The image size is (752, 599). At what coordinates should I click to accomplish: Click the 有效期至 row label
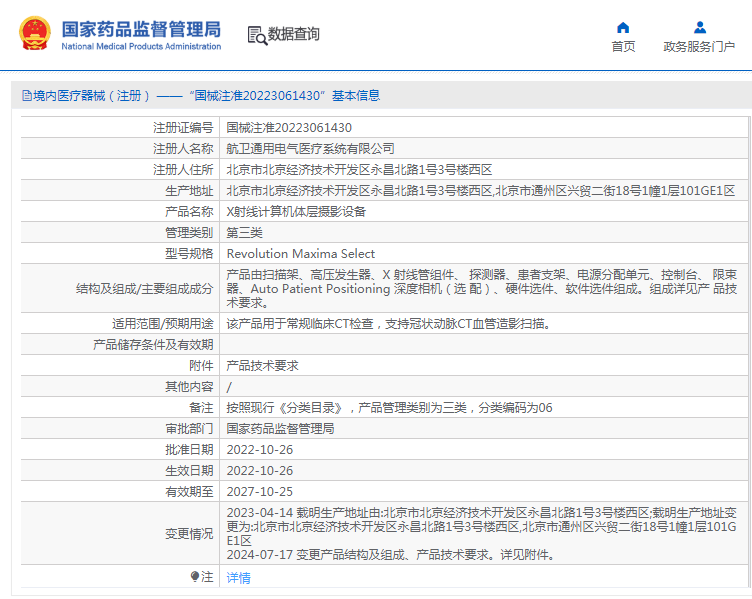point(189,492)
